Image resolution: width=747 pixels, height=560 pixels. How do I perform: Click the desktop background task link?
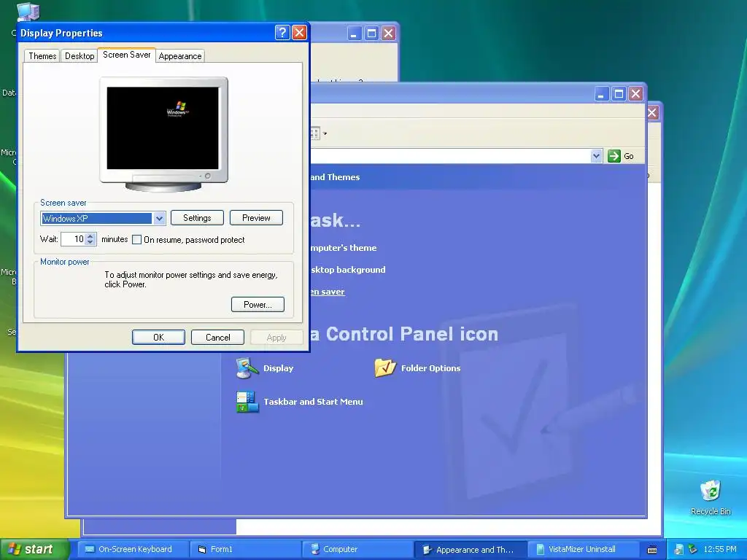pyautogui.click(x=348, y=270)
